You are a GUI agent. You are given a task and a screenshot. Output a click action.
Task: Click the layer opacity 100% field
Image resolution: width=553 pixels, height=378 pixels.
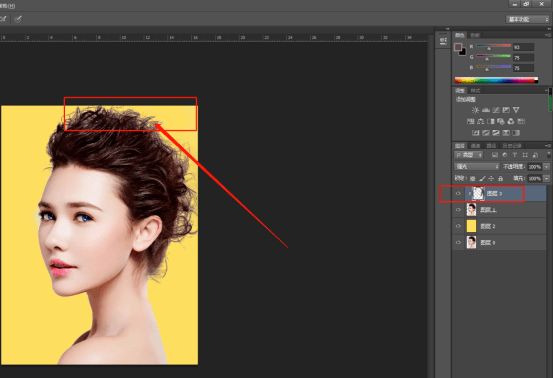point(535,166)
